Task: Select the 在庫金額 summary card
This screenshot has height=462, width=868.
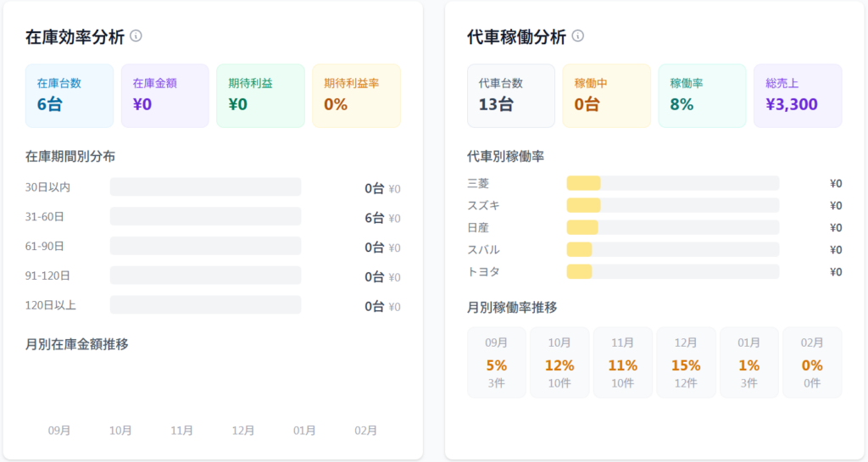Action: (x=165, y=96)
